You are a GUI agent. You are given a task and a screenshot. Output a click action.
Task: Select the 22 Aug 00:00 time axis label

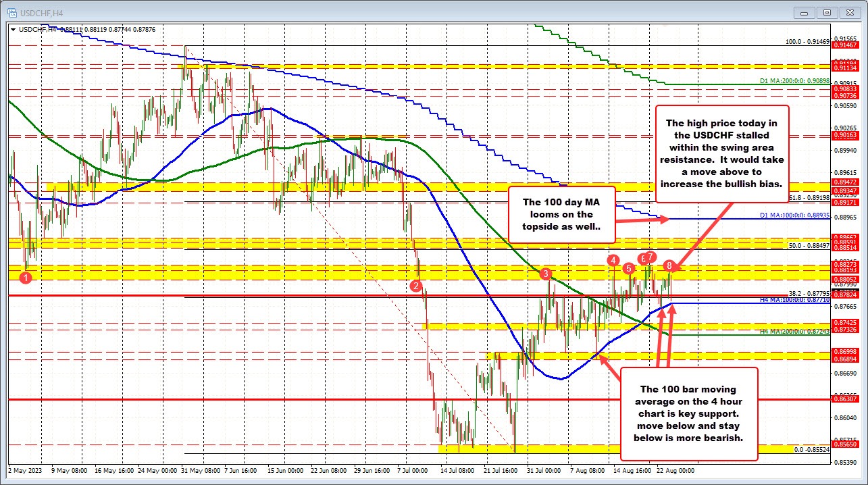(677, 471)
